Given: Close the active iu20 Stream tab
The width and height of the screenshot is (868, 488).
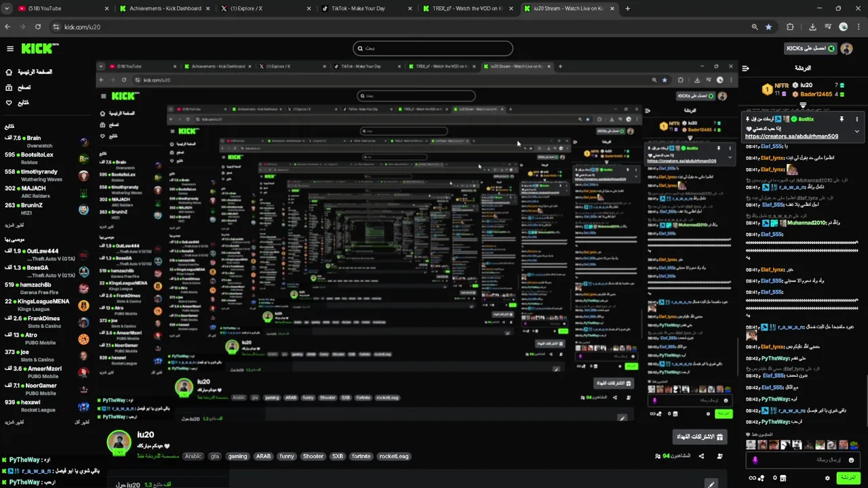Looking at the screenshot, I should tap(613, 8).
